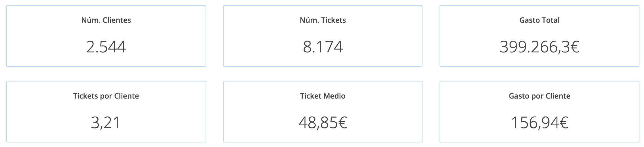This screenshot has width=644, height=147.
Task: Click the Gasto por Cliente label
Action: tap(539, 96)
